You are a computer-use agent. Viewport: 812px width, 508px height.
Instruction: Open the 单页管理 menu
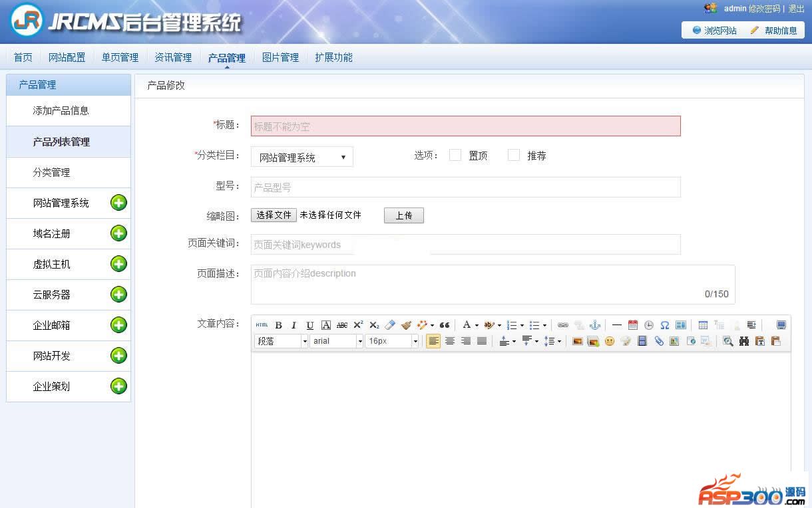click(x=120, y=57)
